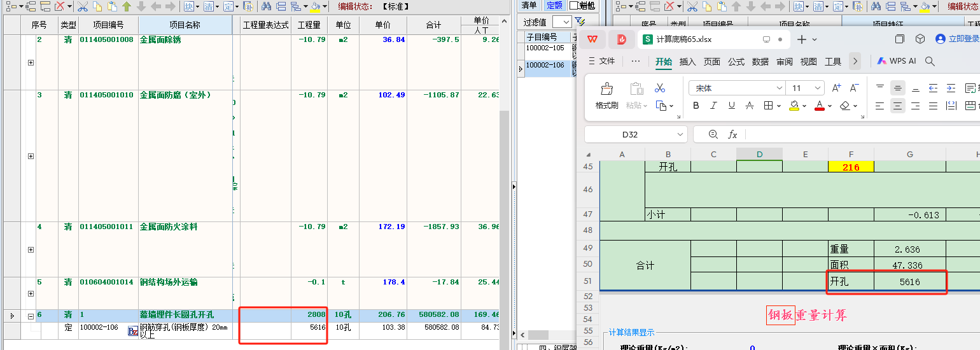Image resolution: width=980 pixels, height=350 pixels.
Task: Open the D32 name box dropdown
Action: [x=680, y=134]
